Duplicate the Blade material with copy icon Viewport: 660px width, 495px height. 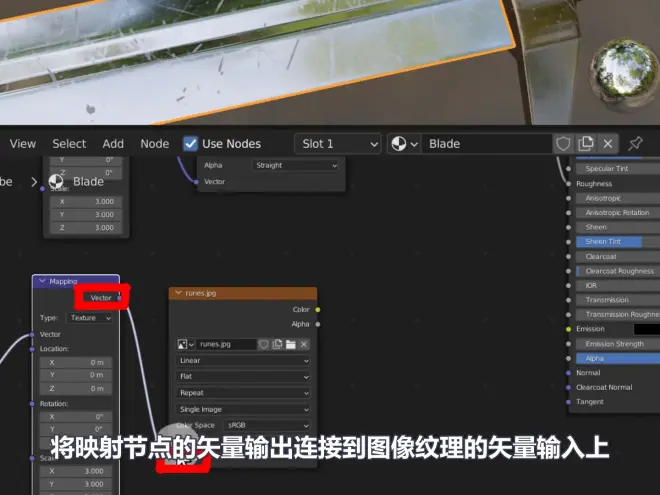(x=585, y=144)
